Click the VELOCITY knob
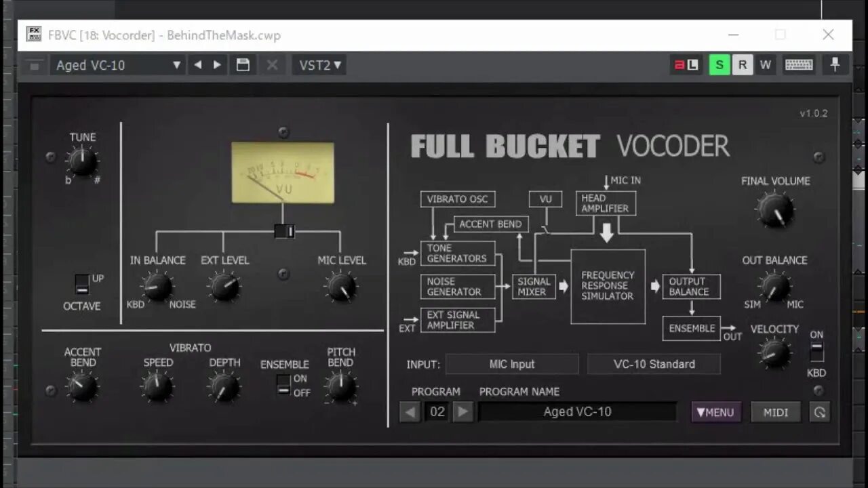Viewport: 868px width, 488px height. [x=774, y=353]
